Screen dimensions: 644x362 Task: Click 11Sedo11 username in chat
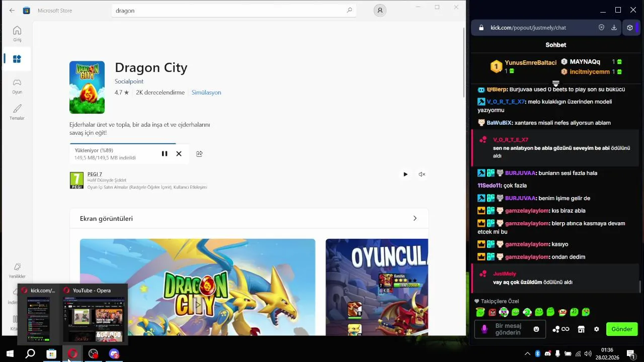[489, 186]
